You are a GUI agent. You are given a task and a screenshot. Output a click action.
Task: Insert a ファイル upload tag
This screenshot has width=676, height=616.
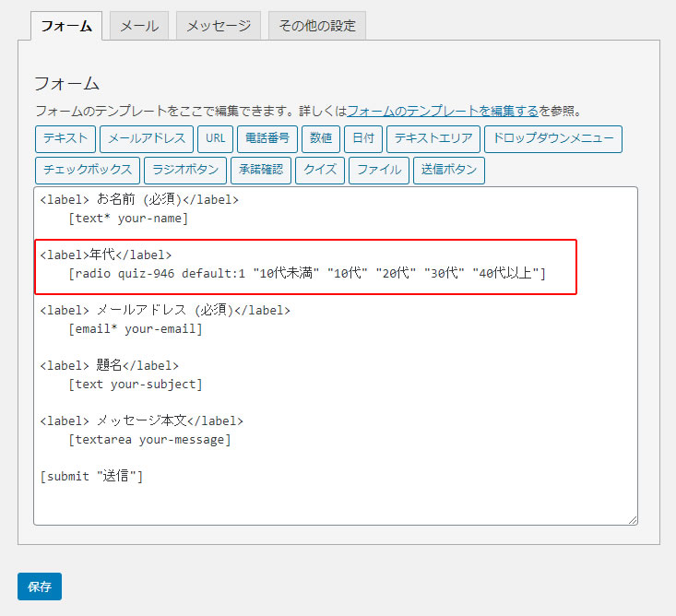coord(379,171)
